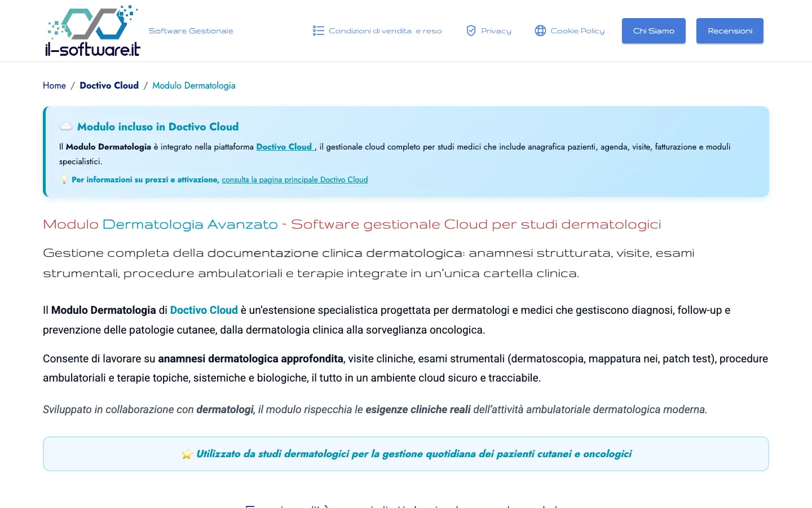
Task: Open the Cookie Policy page
Action: 577,31
